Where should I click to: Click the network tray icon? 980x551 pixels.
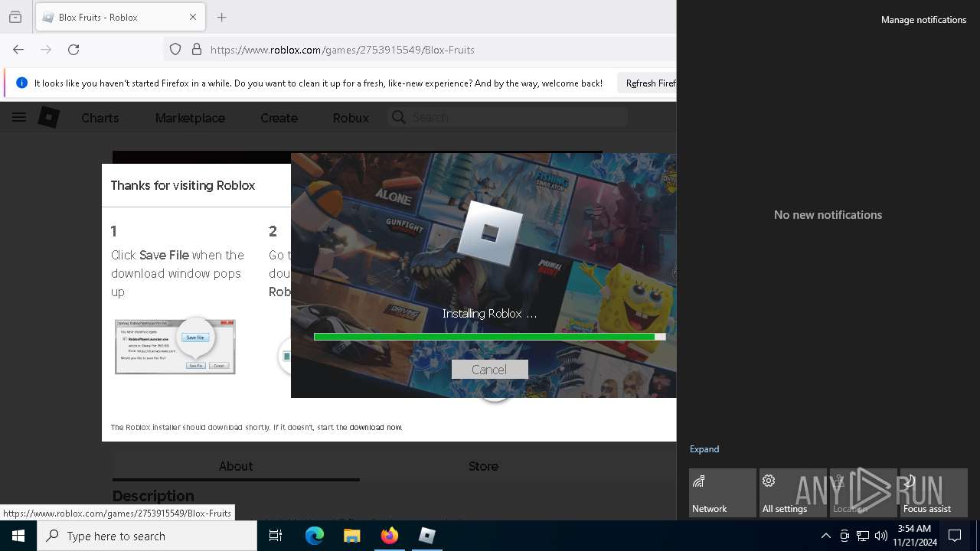point(863,536)
